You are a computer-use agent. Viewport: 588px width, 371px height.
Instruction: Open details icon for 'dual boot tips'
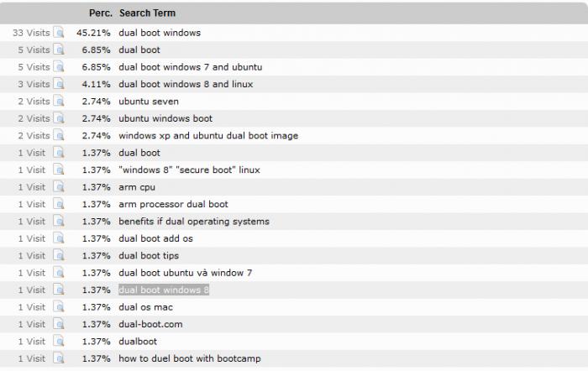click(59, 255)
